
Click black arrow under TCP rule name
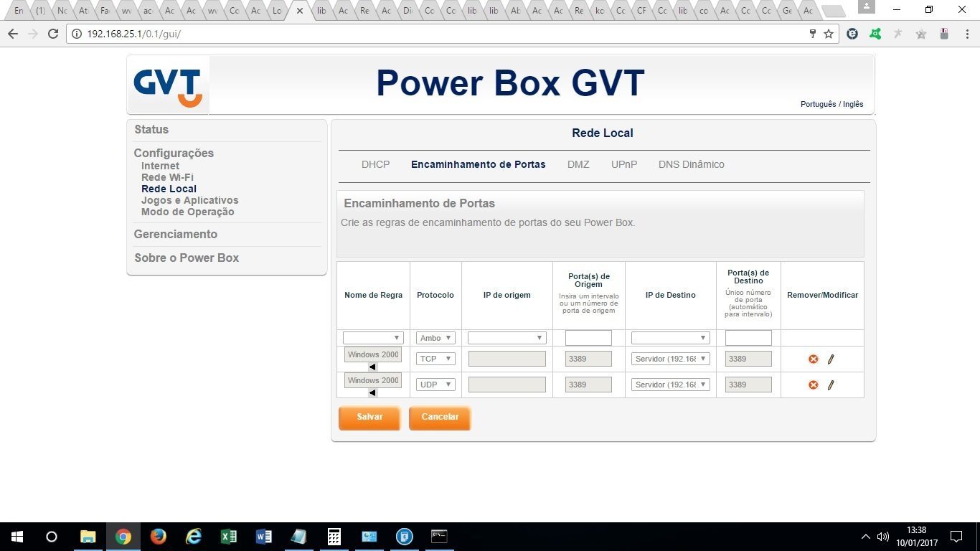[372, 367]
